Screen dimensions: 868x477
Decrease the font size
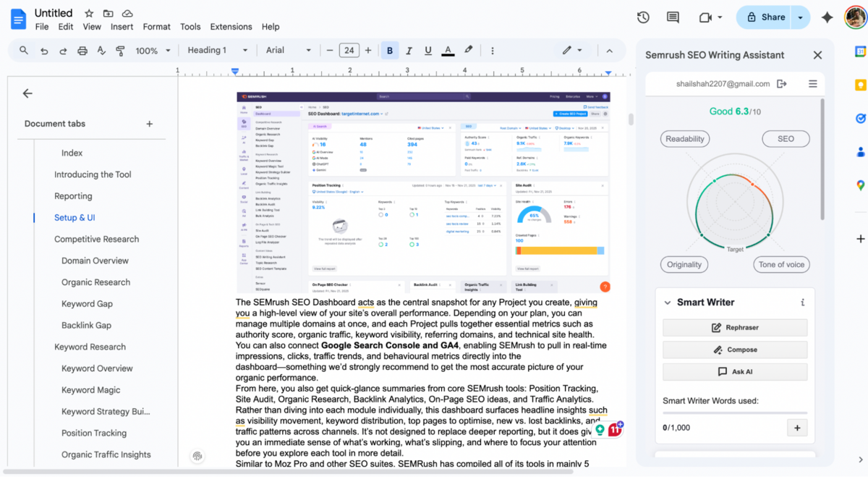(330, 51)
